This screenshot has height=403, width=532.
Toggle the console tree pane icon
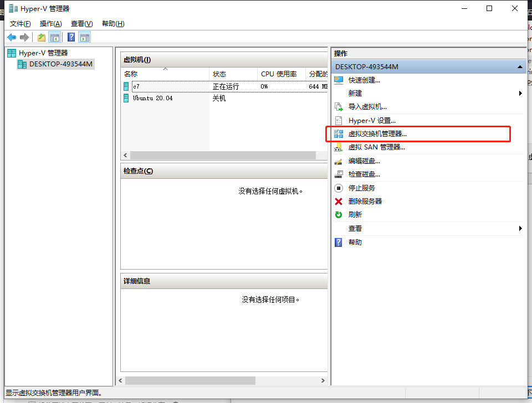coord(55,37)
